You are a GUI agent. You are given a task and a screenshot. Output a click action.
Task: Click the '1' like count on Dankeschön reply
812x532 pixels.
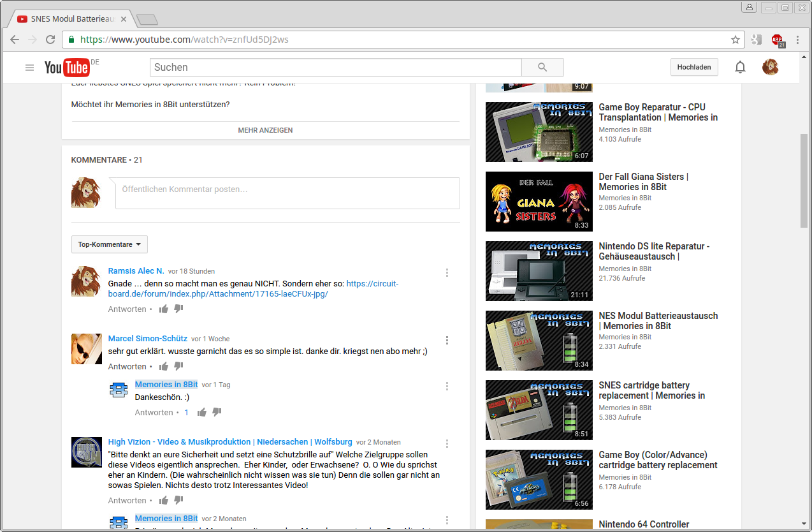[x=187, y=413]
